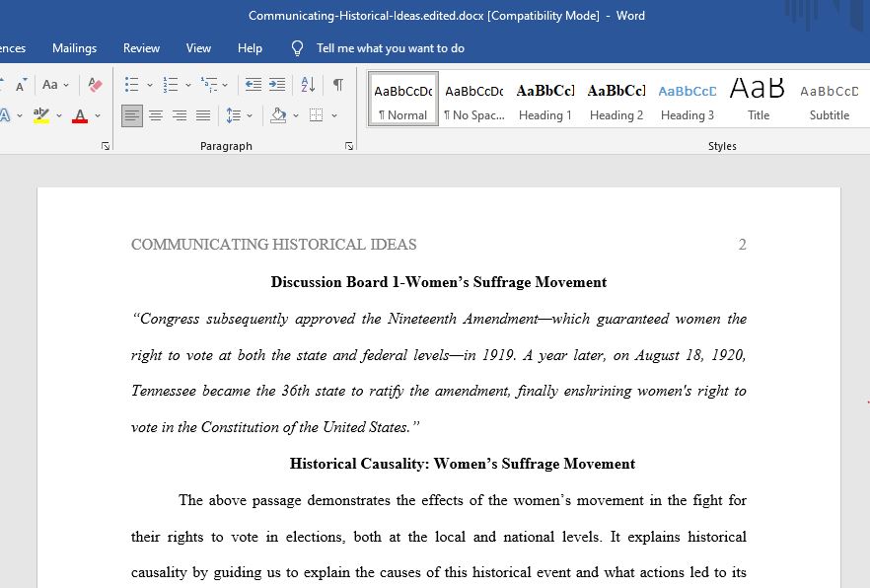
Task: Click the line starting their rights to vote
Action: click(x=439, y=537)
